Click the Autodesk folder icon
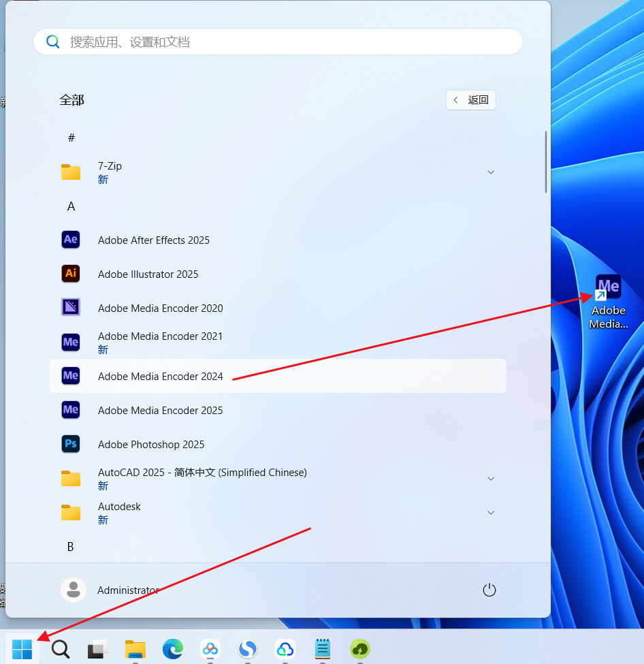 point(71,512)
